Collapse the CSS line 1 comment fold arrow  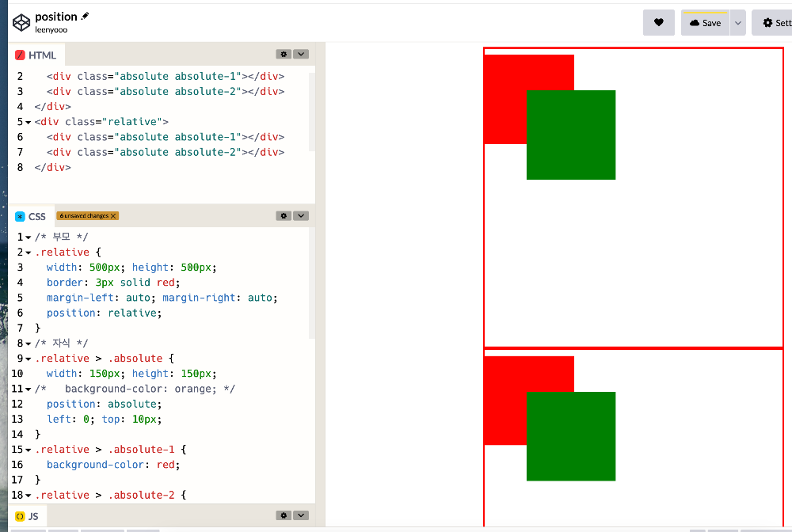pos(29,237)
